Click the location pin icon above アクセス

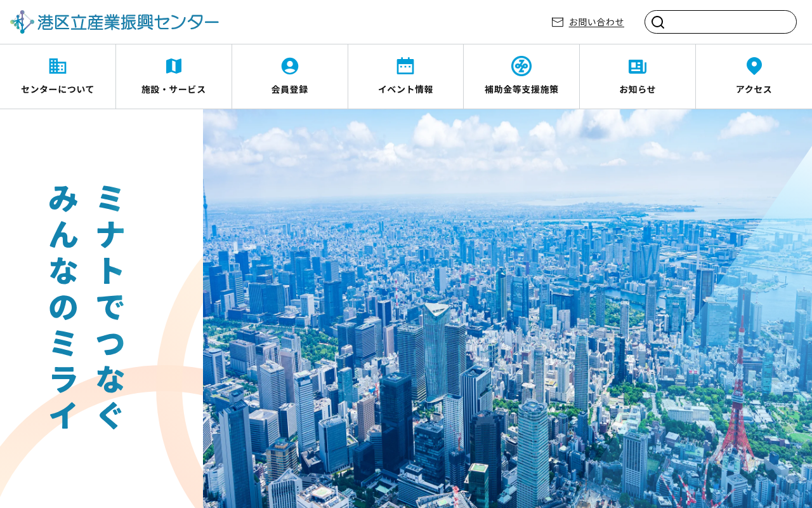point(754,66)
